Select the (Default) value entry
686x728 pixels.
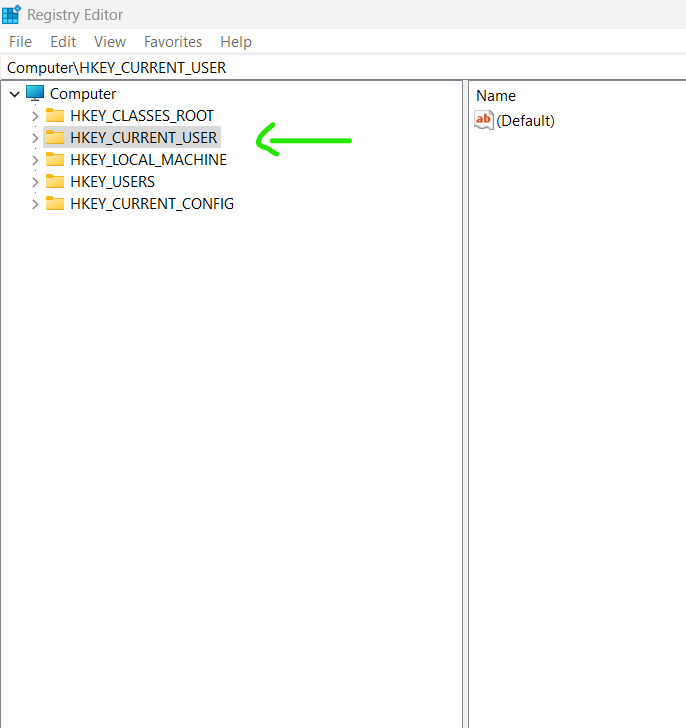(x=525, y=121)
